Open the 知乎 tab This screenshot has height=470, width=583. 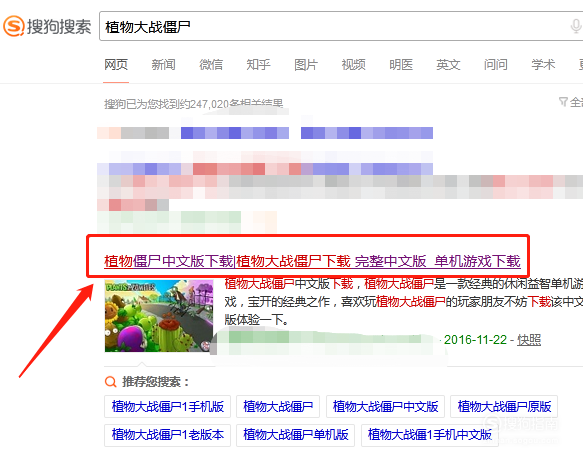258,65
